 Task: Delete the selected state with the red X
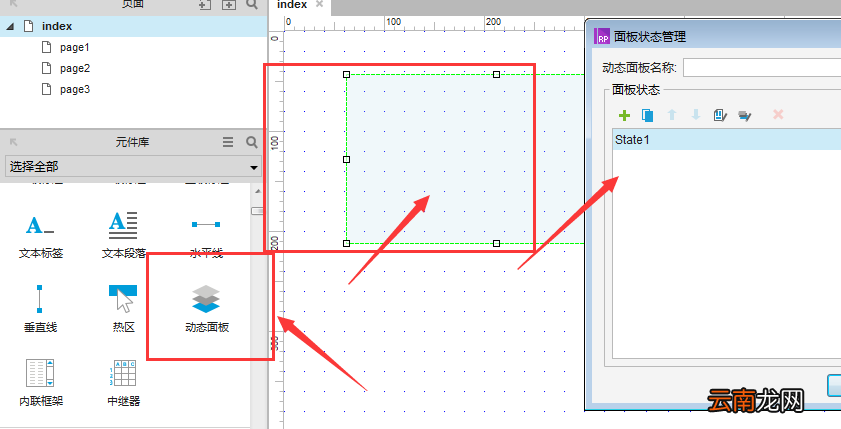click(x=778, y=114)
